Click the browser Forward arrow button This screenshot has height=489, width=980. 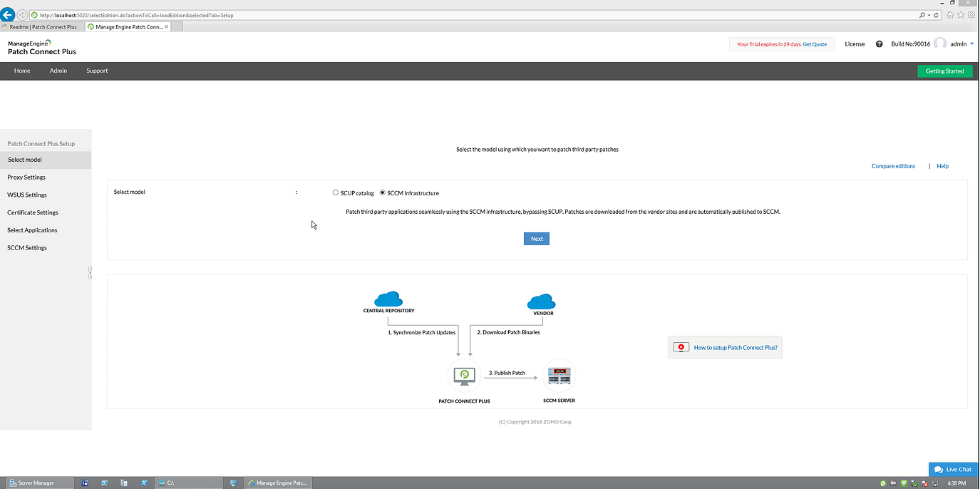(22, 15)
